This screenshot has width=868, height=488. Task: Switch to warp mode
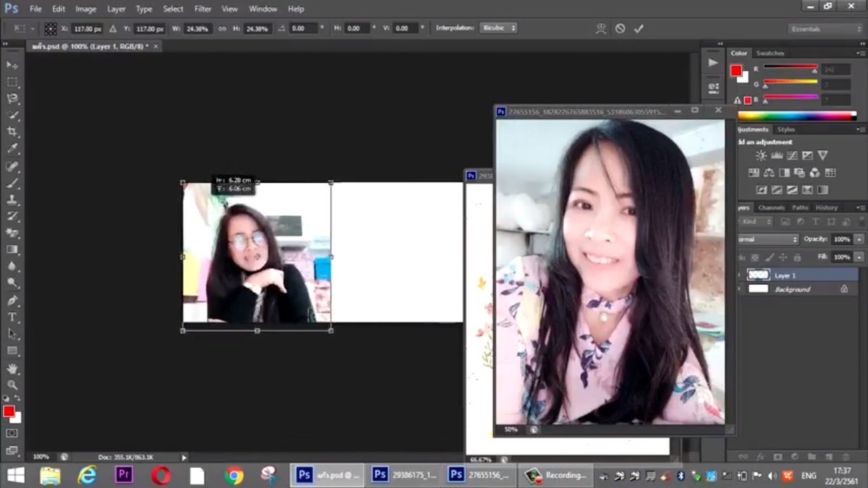[x=600, y=28]
